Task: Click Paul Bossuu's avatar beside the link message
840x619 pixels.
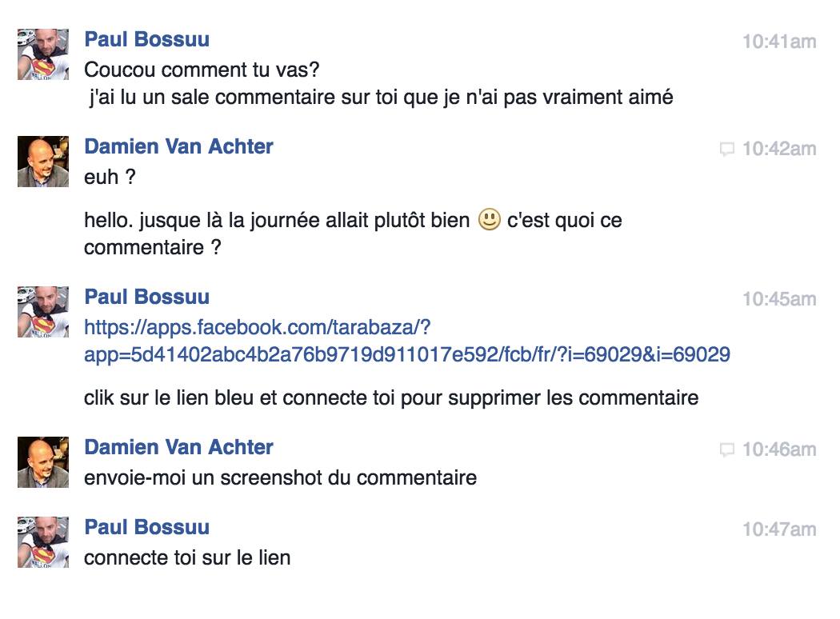Action: [x=43, y=312]
